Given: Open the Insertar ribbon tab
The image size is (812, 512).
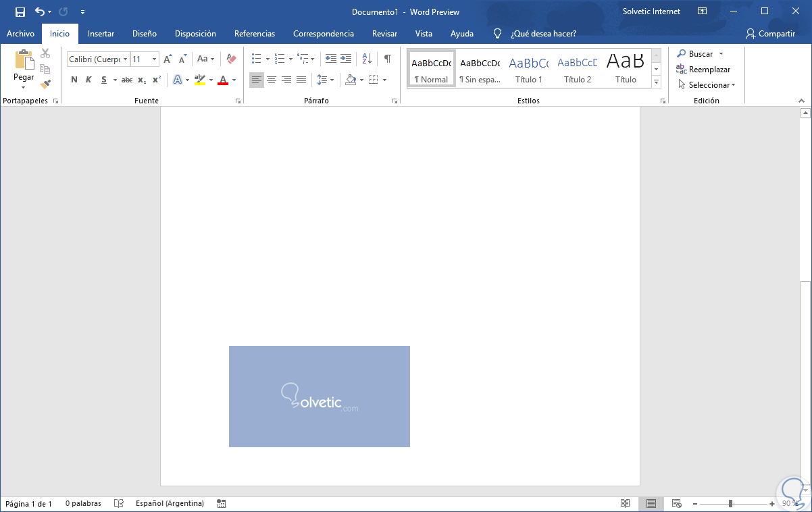Looking at the screenshot, I should [101, 34].
